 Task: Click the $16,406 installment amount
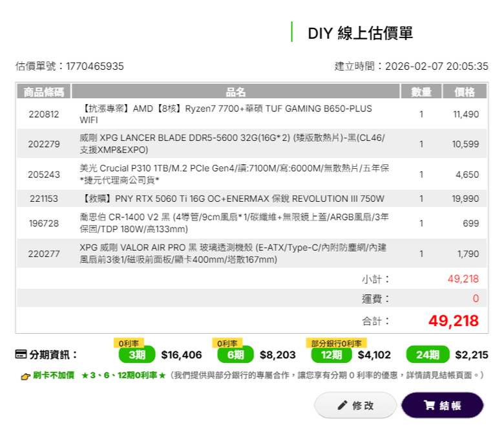pyautogui.click(x=182, y=354)
